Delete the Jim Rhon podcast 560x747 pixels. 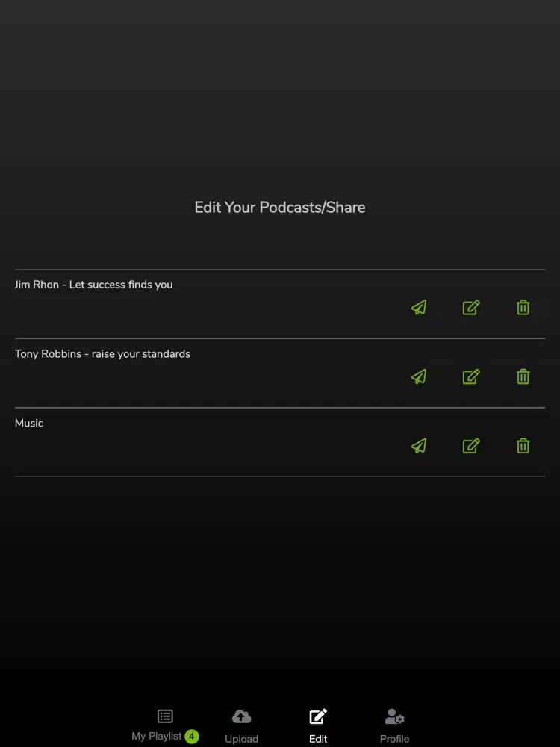[523, 307]
